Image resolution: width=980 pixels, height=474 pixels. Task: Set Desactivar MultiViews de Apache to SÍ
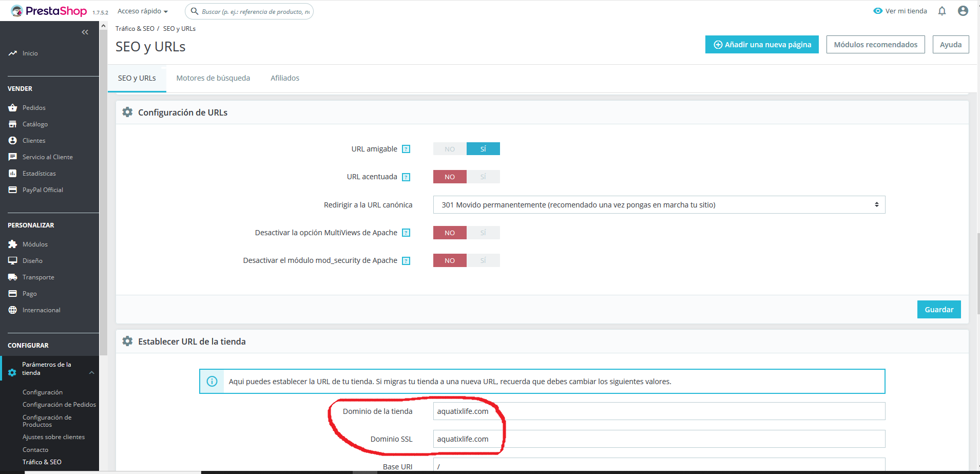[483, 233]
